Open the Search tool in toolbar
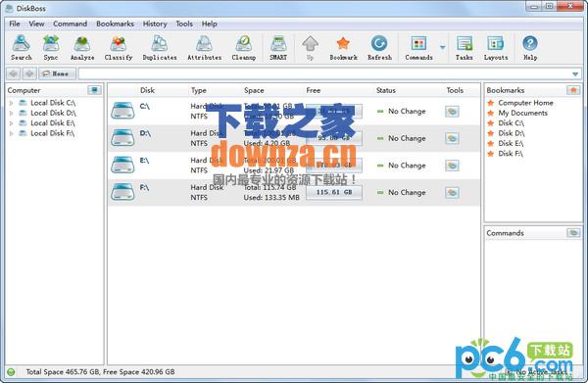 (21, 48)
